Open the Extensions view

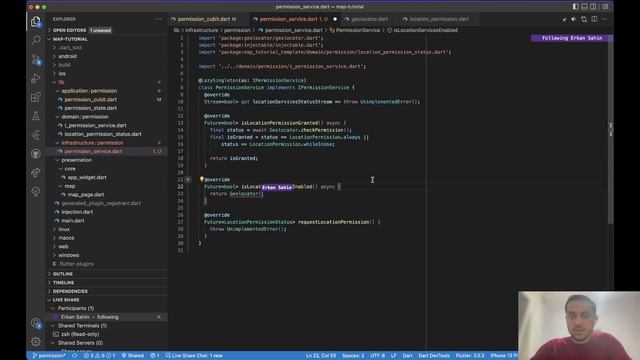tap(36, 97)
